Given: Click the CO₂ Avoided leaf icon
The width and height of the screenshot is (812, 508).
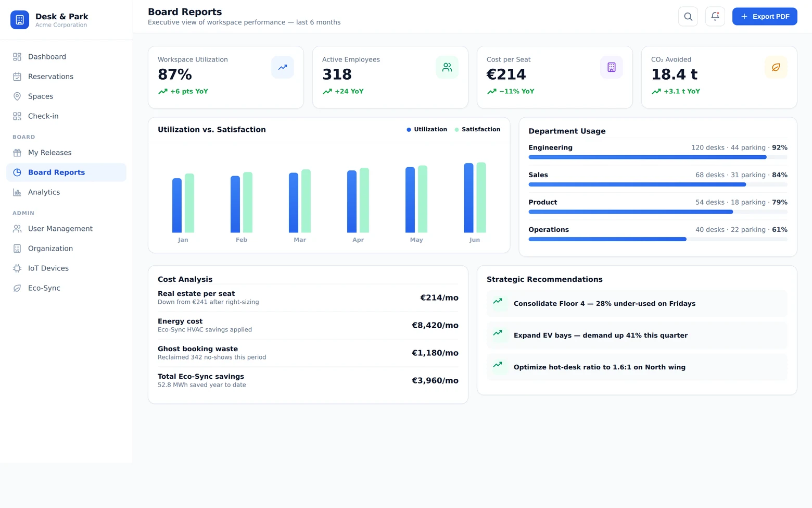Looking at the screenshot, I should coord(776,67).
